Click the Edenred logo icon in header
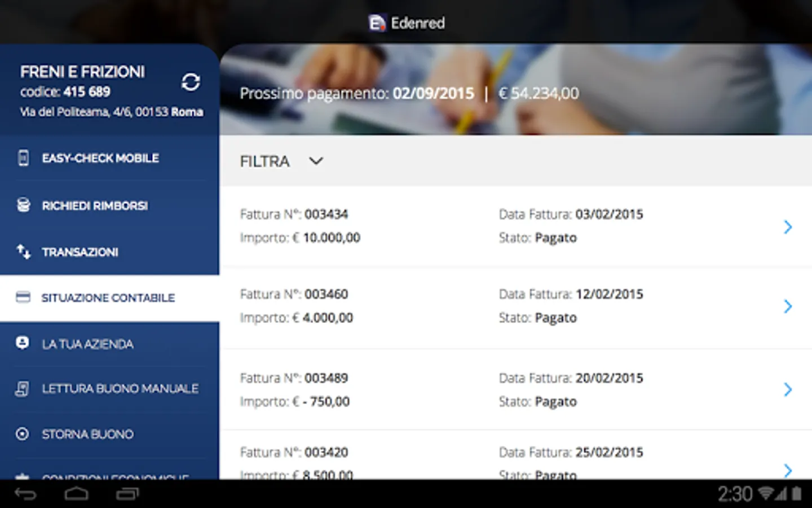Viewport: 812px width, 508px height. [377, 23]
